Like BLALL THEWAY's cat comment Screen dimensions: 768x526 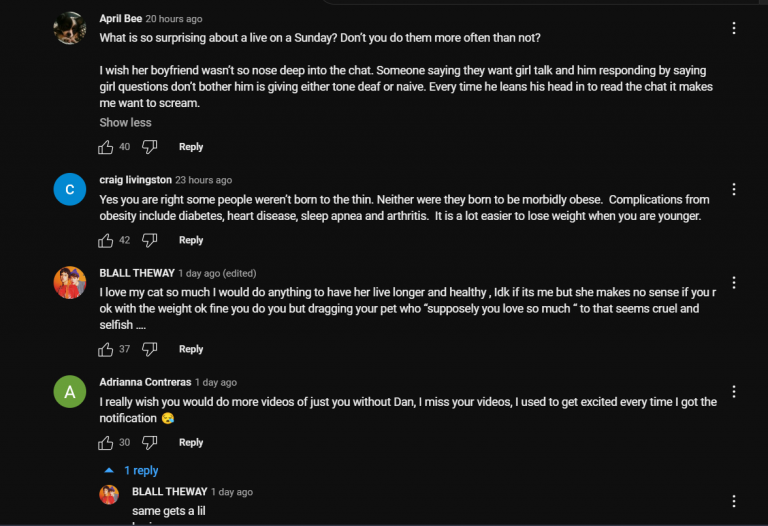pos(105,349)
